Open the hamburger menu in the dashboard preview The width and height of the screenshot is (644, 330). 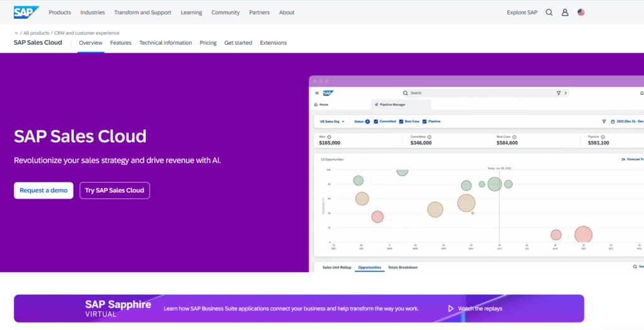tap(317, 93)
